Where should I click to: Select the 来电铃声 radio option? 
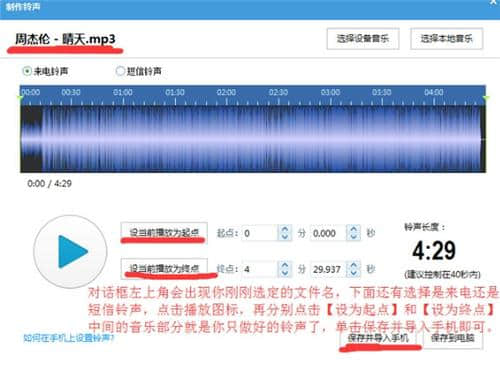pyautogui.click(x=27, y=71)
